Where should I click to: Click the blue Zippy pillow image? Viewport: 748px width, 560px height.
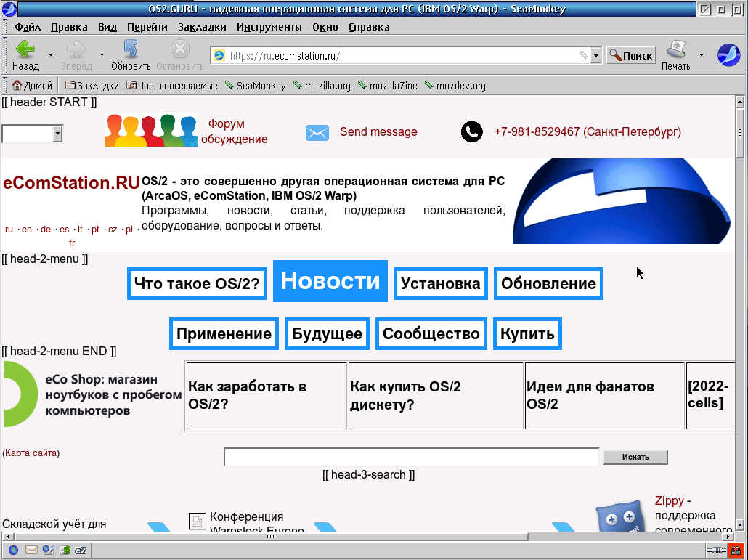(x=620, y=516)
